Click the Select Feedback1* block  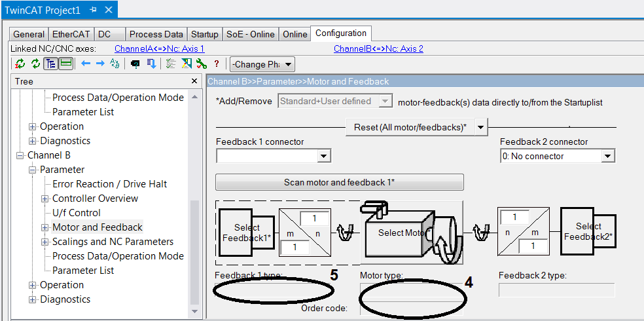pyautogui.click(x=247, y=233)
